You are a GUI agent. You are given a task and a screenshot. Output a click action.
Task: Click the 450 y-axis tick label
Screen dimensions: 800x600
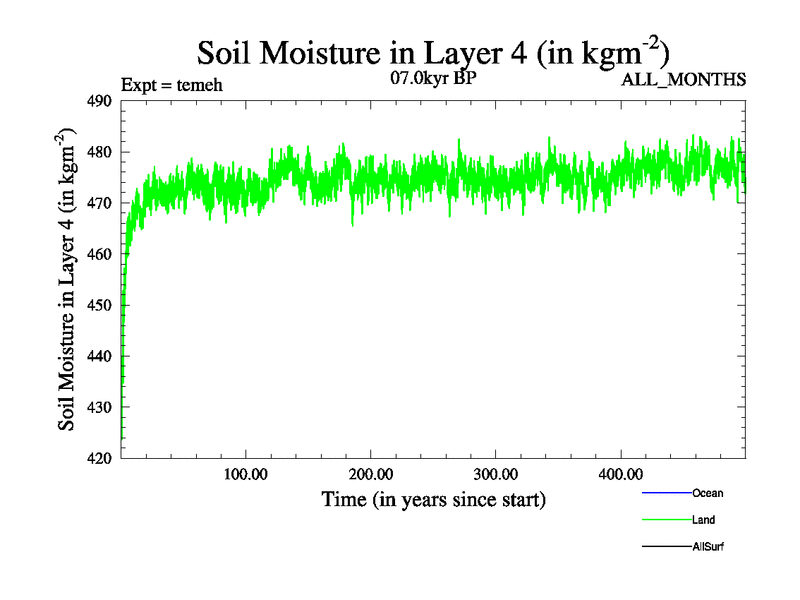tap(101, 305)
